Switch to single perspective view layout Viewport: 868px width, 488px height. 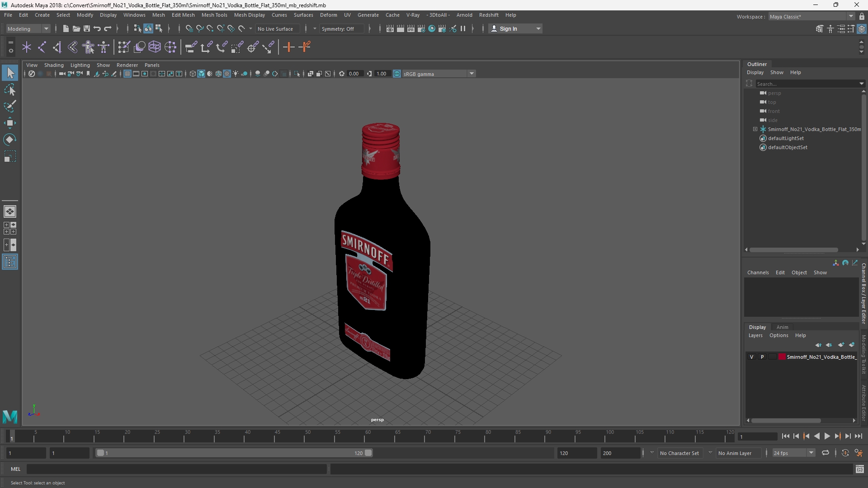coord(10,211)
